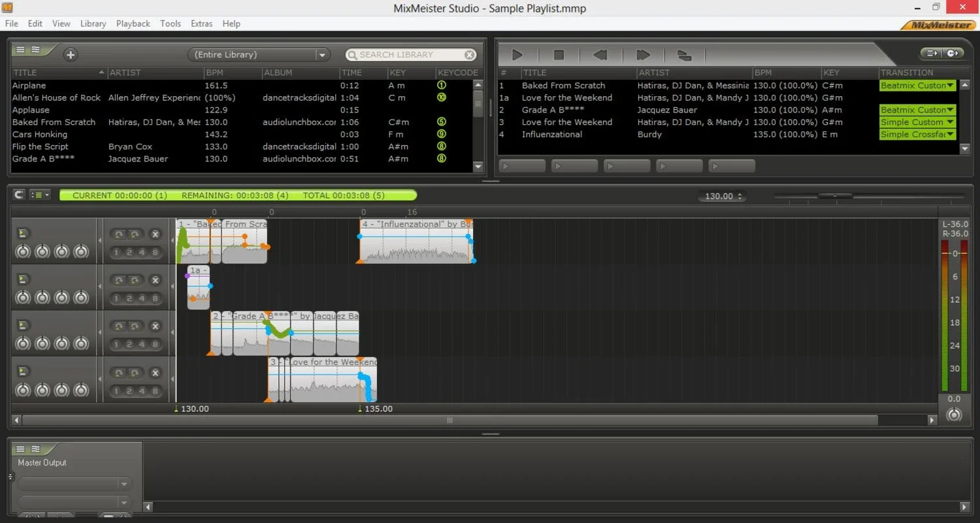980x523 pixels.
Task: Click first track lane's monitor play icon
Action: 23,233
